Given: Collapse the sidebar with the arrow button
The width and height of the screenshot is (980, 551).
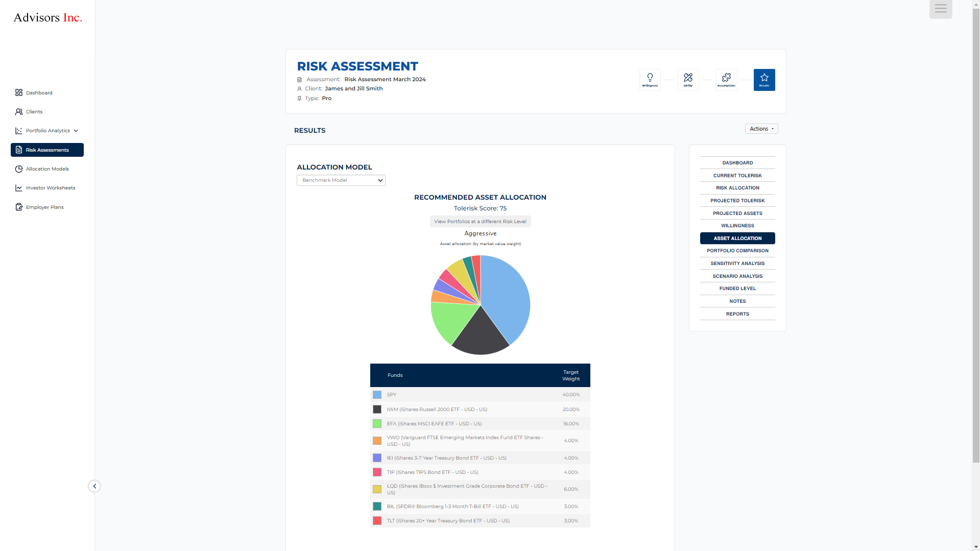Looking at the screenshot, I should 94,486.
